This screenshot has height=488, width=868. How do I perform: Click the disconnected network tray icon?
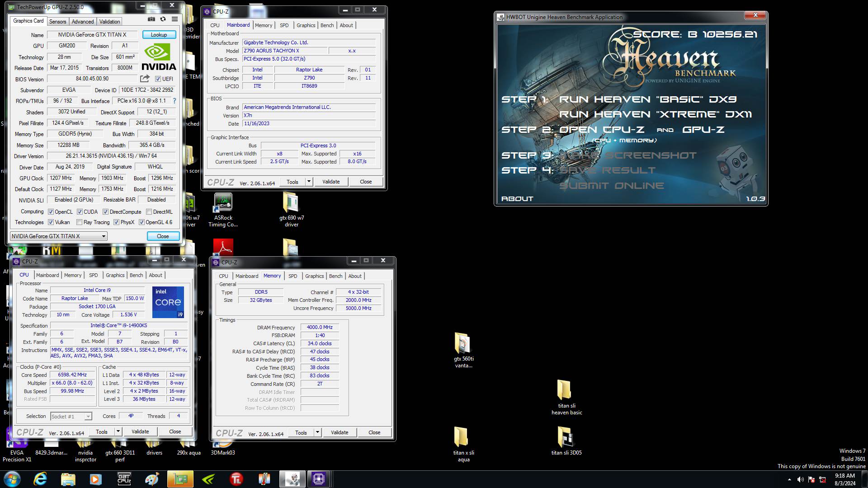tap(822, 479)
